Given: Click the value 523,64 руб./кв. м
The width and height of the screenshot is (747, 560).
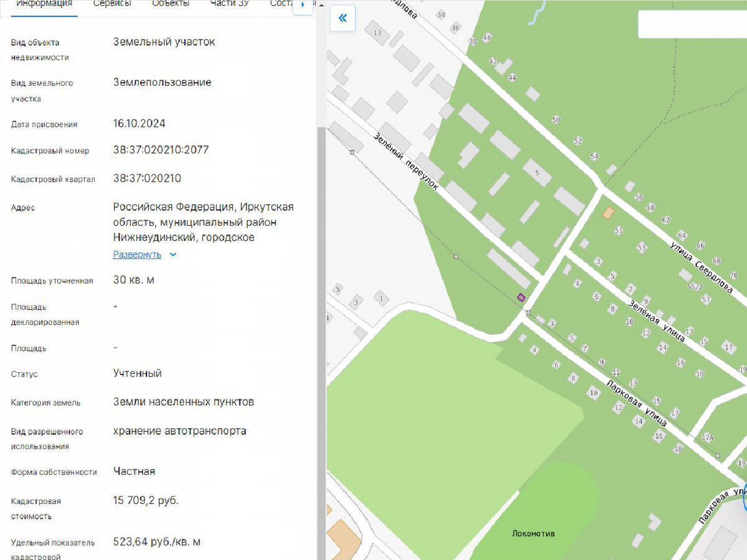Looking at the screenshot, I should click(x=157, y=542).
